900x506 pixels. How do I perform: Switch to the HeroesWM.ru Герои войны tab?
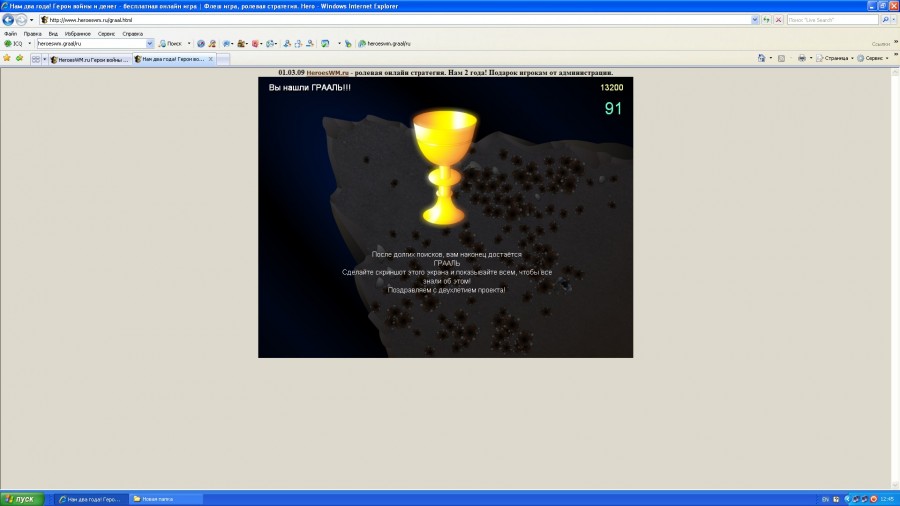point(90,59)
